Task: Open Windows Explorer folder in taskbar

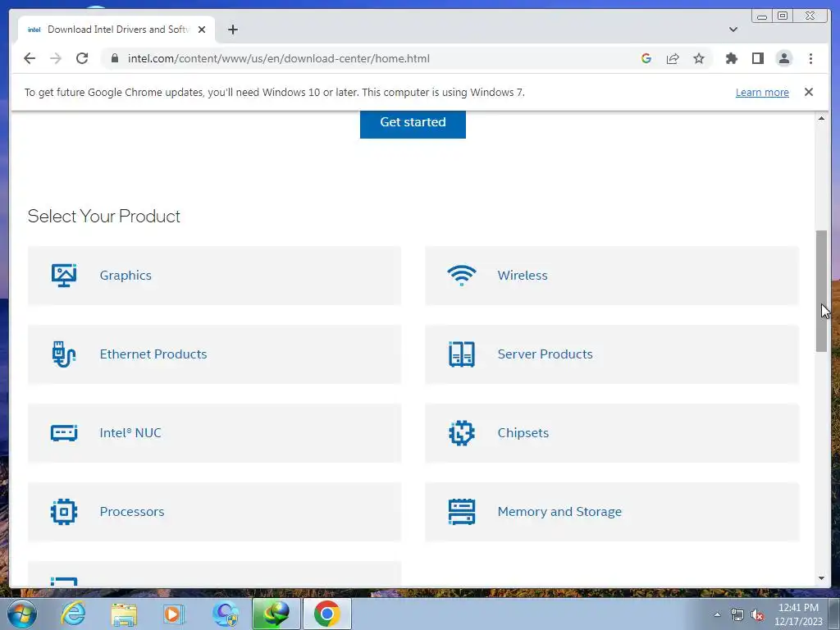Action: click(124, 614)
